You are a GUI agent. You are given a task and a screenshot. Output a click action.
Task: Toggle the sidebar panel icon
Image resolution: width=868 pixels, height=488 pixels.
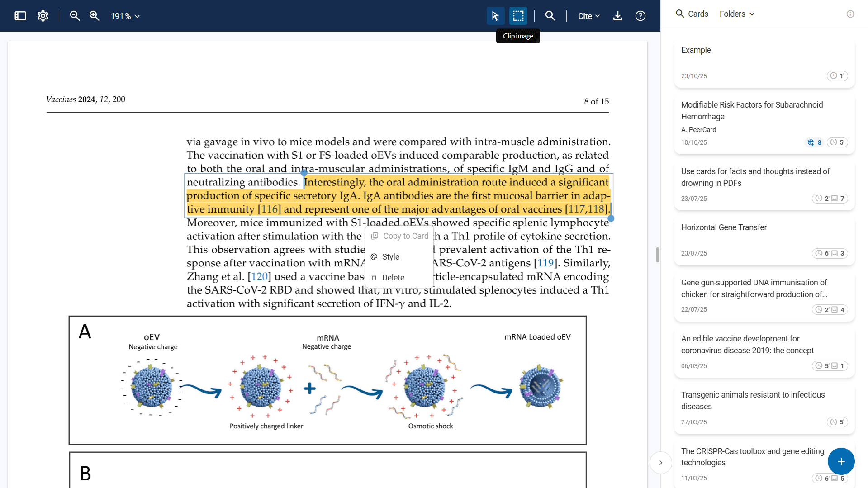click(x=20, y=16)
